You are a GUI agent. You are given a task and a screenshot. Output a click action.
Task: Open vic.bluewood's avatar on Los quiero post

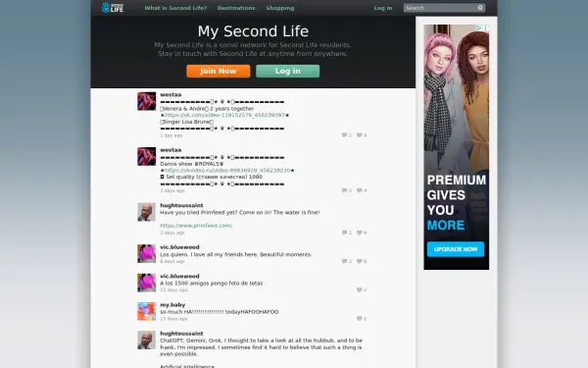[146, 253]
